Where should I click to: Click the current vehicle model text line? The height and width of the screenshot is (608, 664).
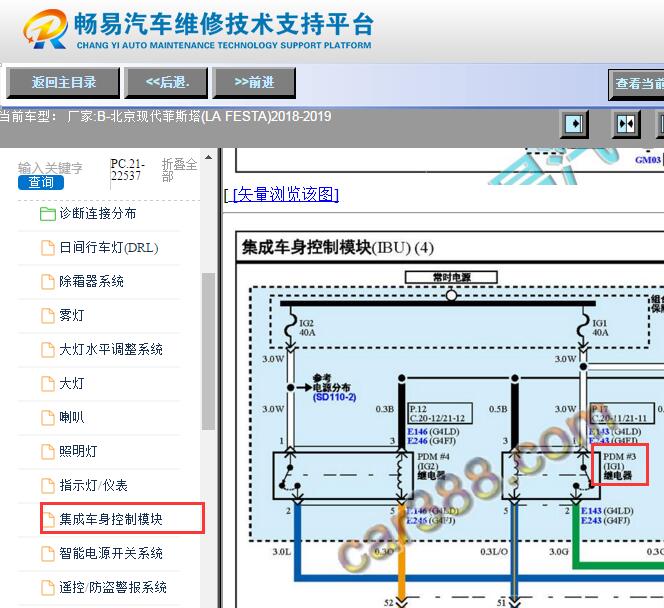(166, 116)
